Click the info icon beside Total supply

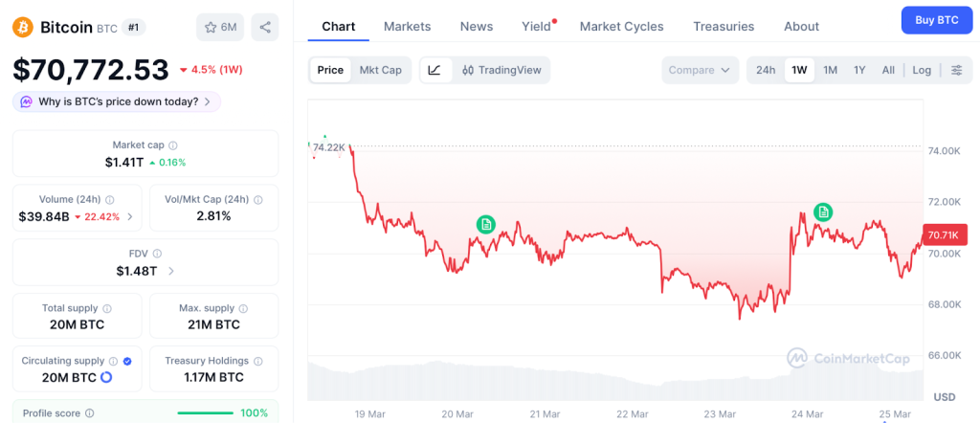click(107, 308)
